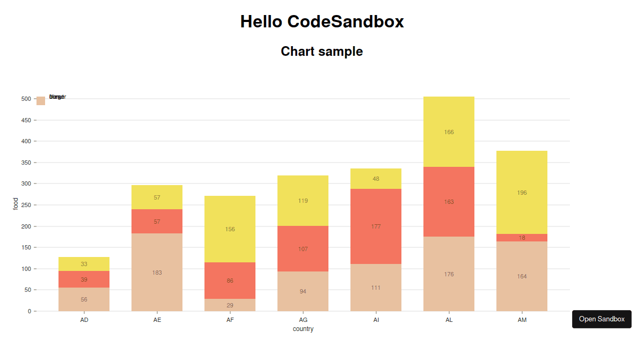Select the tan segment labeled 183 in AE bar

157,273
